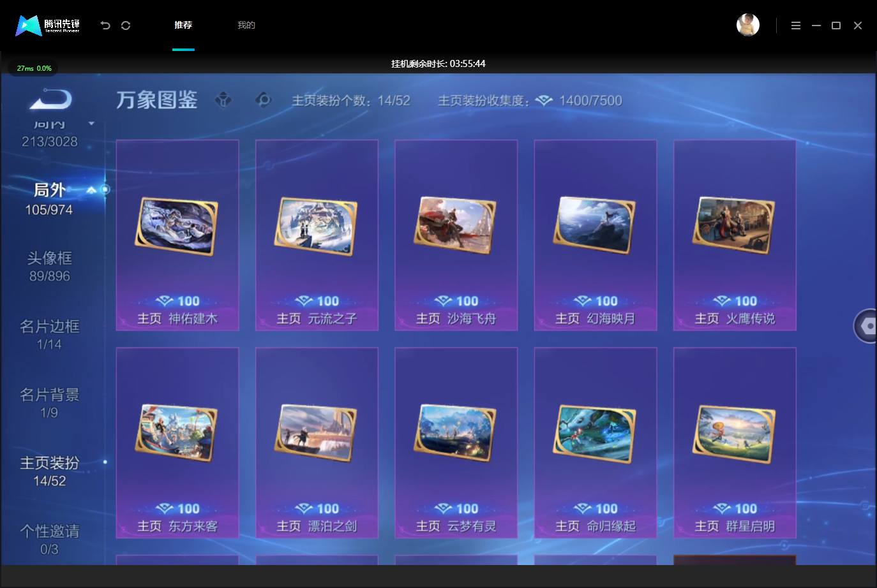Click the in-game back arrow button
Screen dimensions: 877x588
pyautogui.click(x=50, y=99)
